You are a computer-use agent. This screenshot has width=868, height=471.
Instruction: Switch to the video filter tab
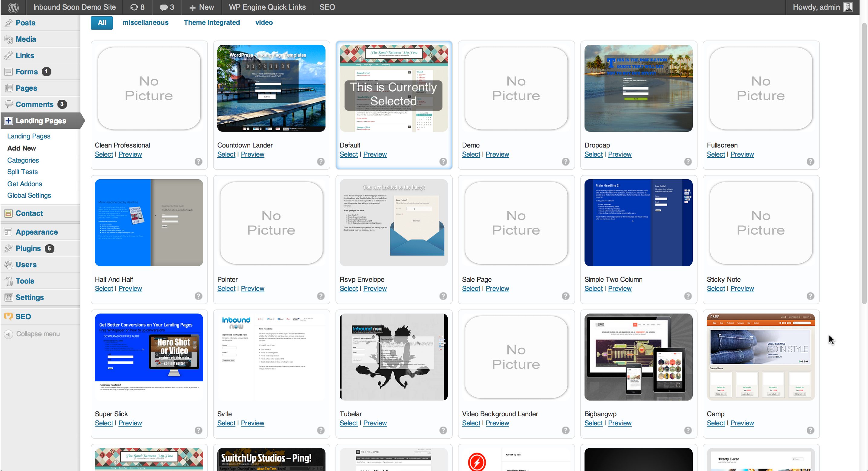click(x=264, y=23)
